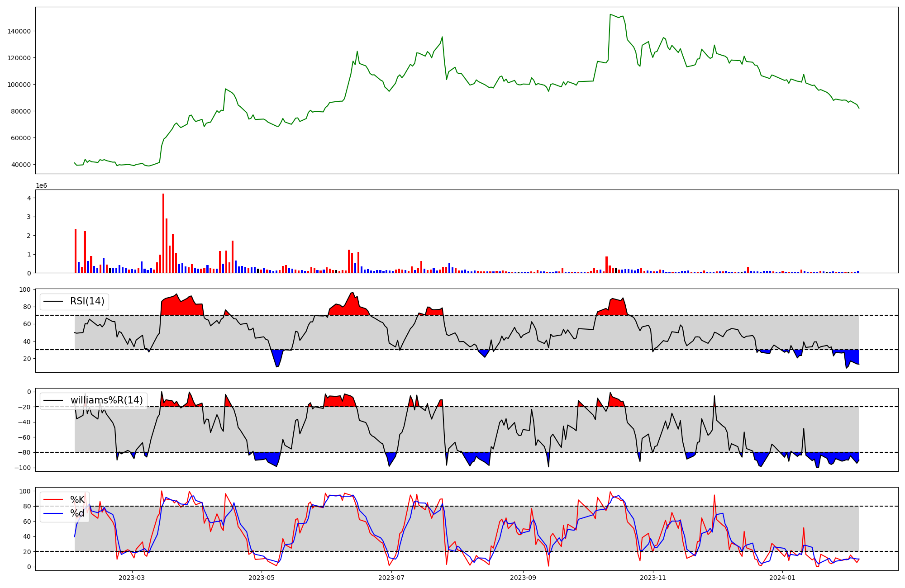Screen dimensions: 905x588
Task: Click the RSI(14) legend label
Action: [87, 301]
